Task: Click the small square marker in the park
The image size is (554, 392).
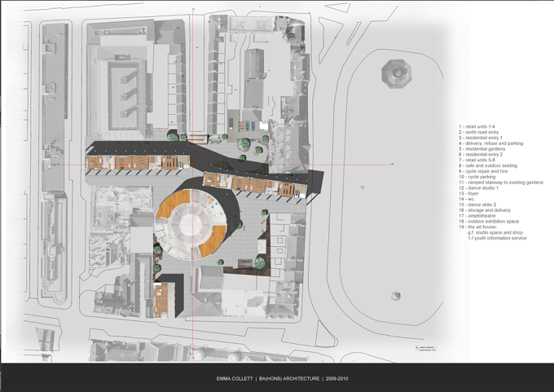Action: [363, 187]
